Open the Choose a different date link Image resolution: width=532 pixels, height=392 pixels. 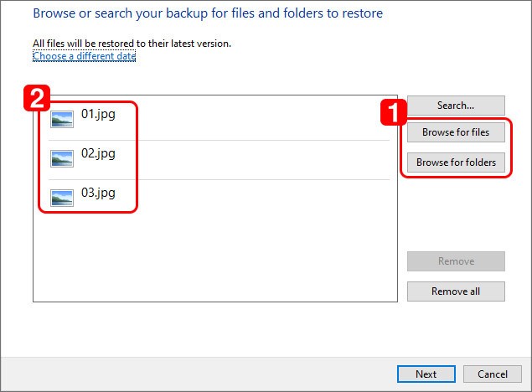pyautogui.click(x=84, y=56)
